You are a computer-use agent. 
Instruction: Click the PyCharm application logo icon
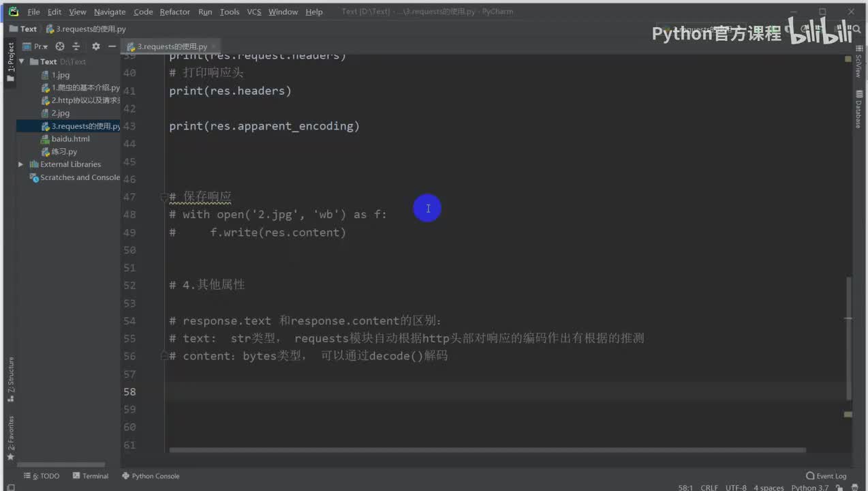13,12
